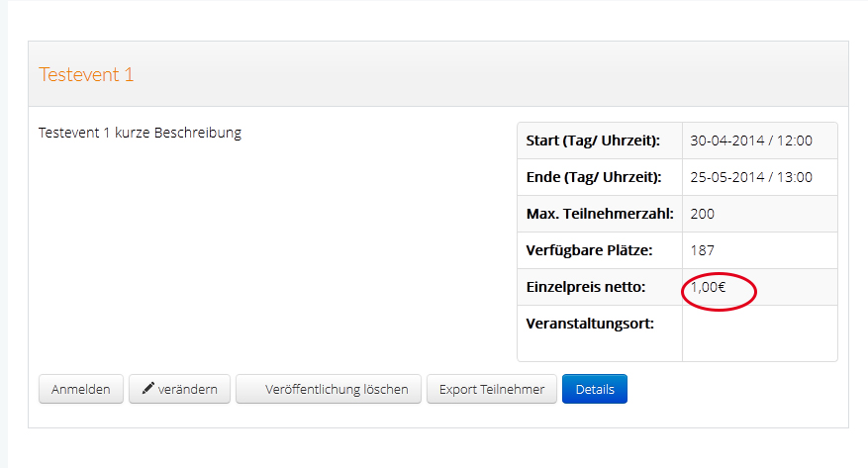Open the blue Details button

point(594,389)
